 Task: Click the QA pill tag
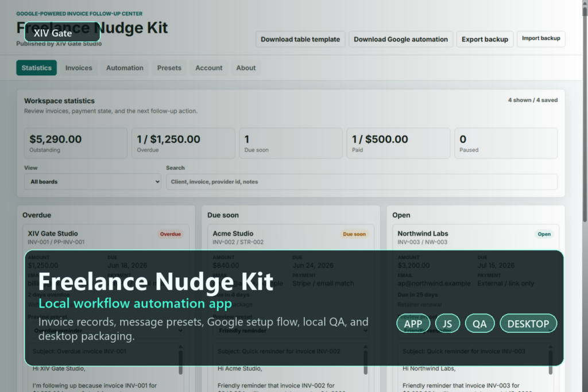pyautogui.click(x=479, y=324)
